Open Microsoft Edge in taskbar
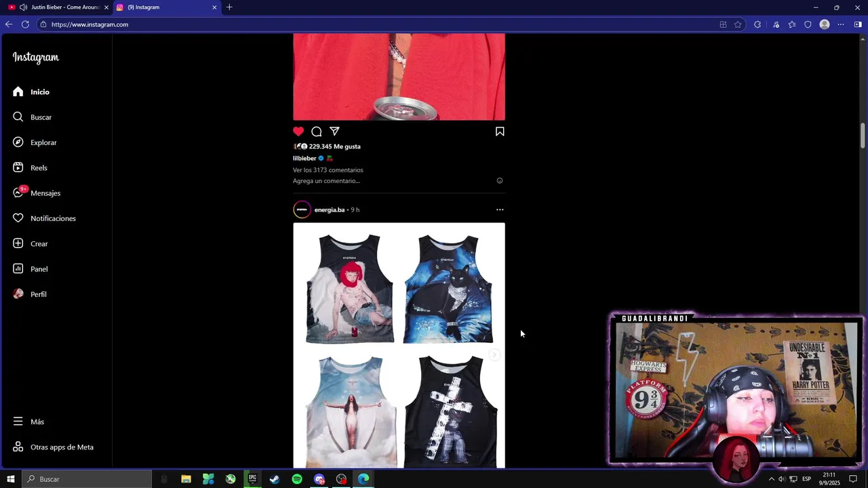 click(363, 479)
